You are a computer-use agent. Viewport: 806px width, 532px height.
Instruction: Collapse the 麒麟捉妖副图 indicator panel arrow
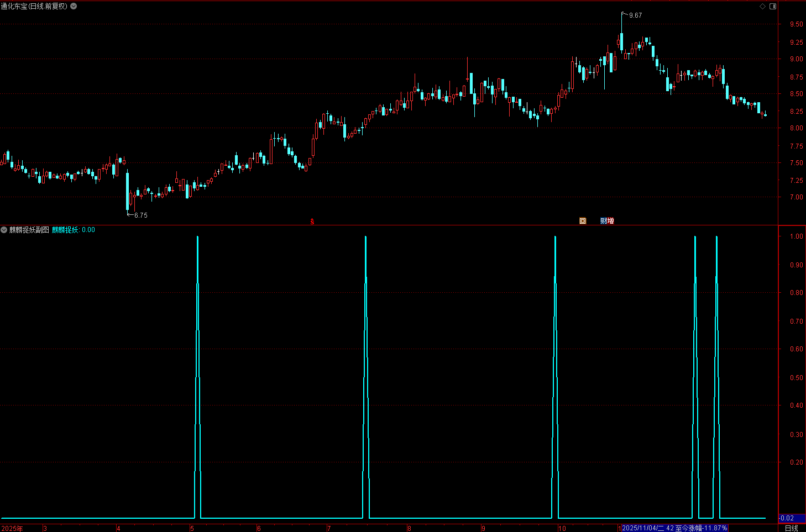[4, 230]
